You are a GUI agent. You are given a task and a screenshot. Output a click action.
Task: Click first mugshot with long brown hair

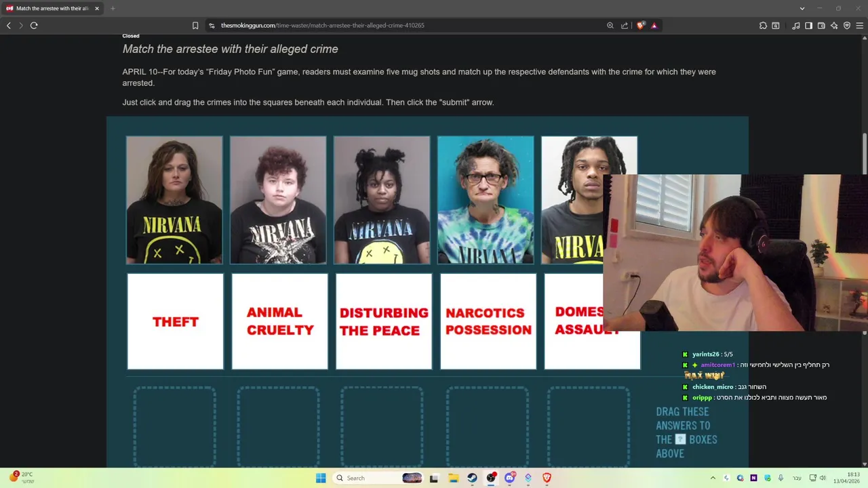click(174, 200)
